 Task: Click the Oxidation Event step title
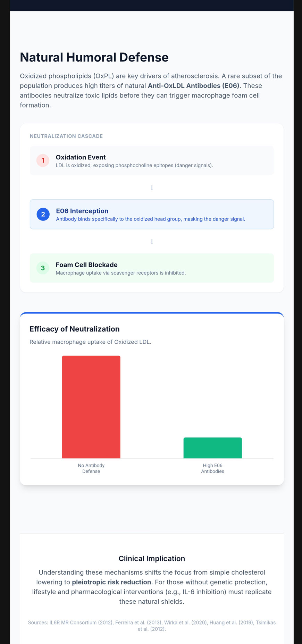pyautogui.click(x=81, y=157)
